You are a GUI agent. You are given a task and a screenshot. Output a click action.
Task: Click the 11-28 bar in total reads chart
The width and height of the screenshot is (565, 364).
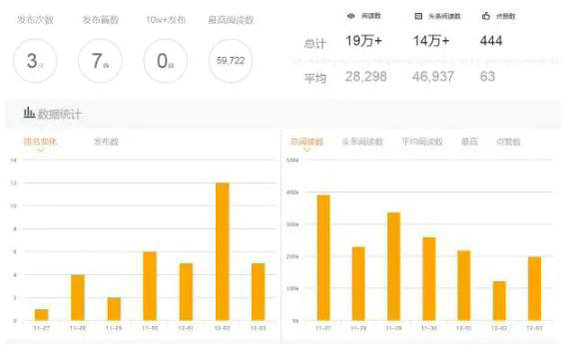(359, 284)
